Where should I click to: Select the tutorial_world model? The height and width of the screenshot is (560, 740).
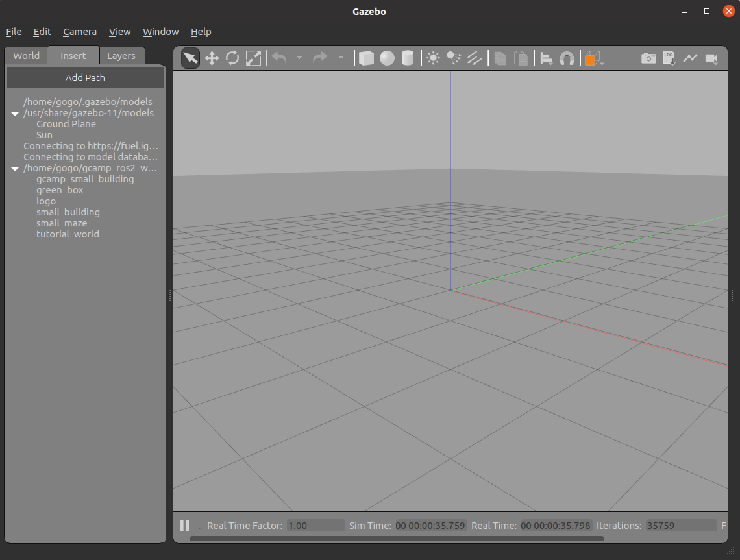pyautogui.click(x=68, y=234)
